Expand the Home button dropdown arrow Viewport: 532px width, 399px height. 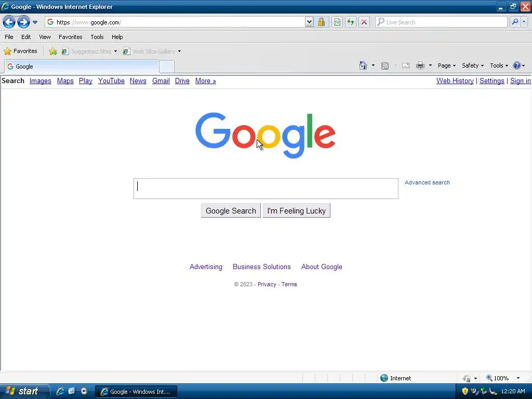click(x=373, y=65)
